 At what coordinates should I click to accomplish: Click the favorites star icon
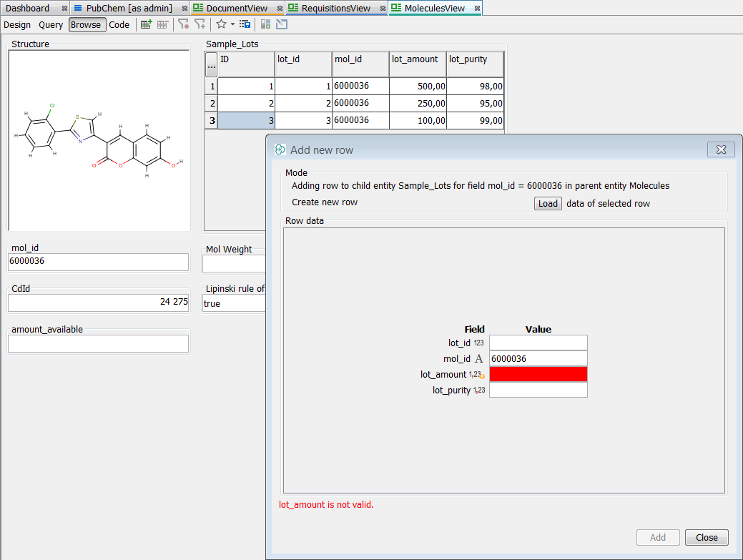(x=222, y=24)
